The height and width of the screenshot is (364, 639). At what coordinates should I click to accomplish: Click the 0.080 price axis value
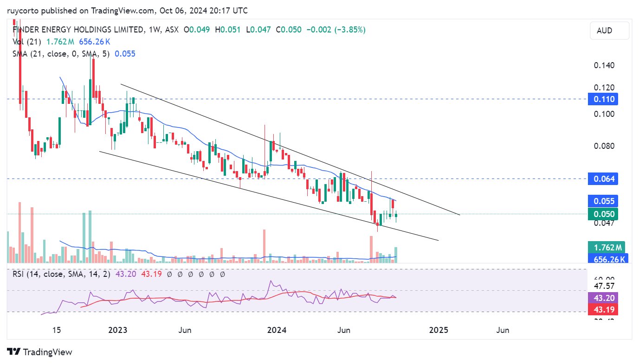[604, 146]
